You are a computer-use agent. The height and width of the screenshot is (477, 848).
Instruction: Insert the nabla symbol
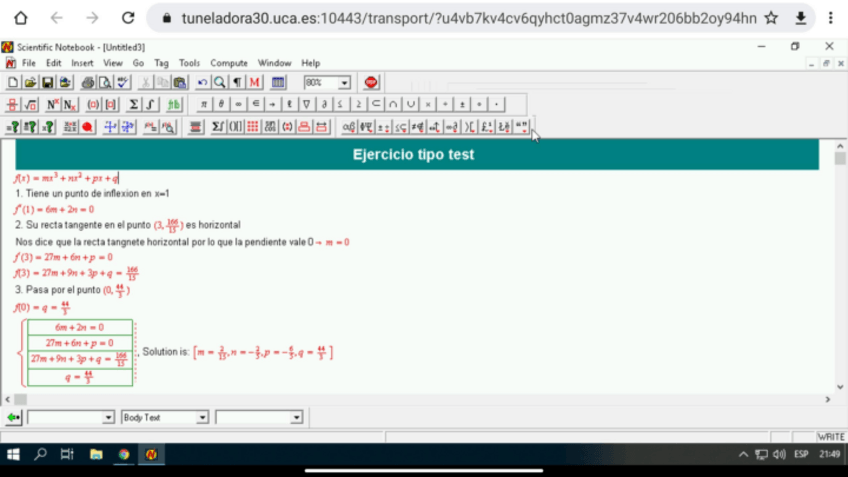tap(307, 104)
